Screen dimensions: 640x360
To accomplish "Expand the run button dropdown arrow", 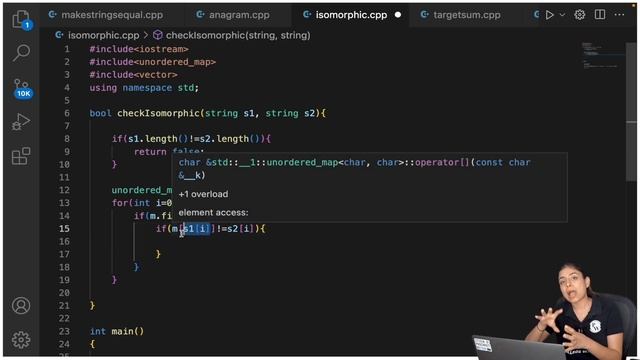I will click(562, 15).
